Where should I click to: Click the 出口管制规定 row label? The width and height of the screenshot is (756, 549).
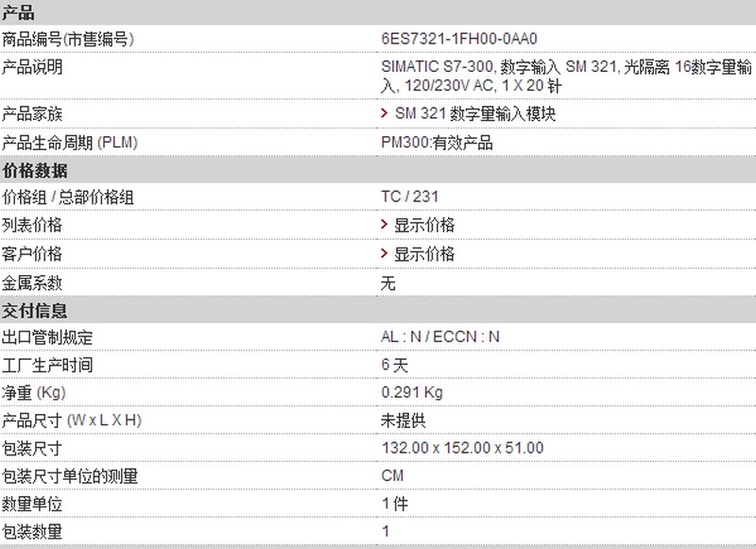coord(47,337)
